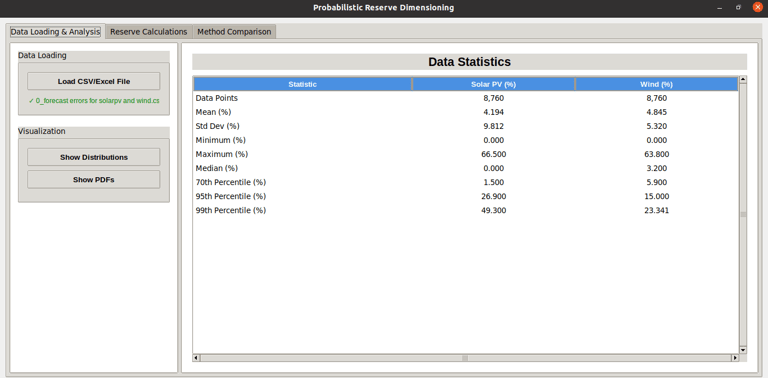This screenshot has width=768, height=378.
Task: Select the Std Dev (%) row label
Action: click(x=217, y=126)
